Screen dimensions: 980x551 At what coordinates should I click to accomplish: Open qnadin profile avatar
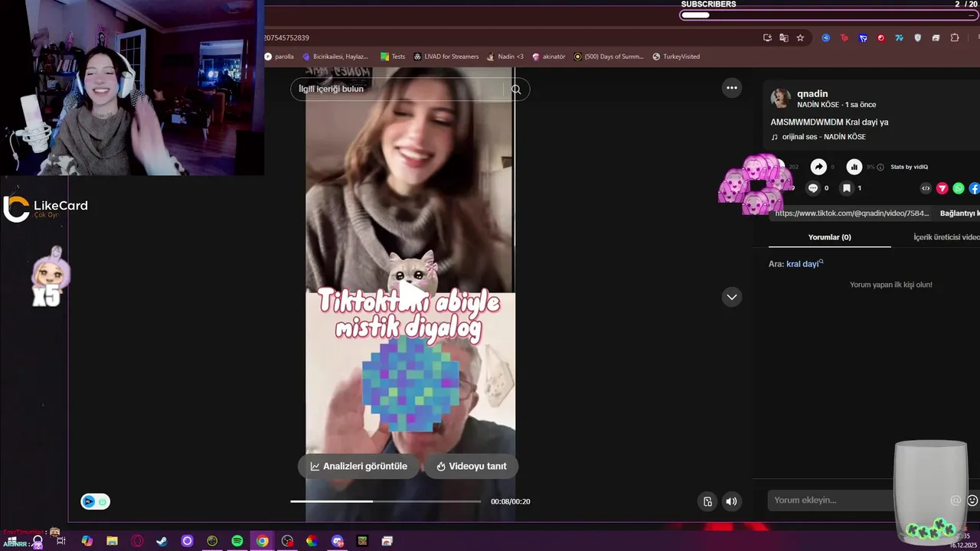click(x=780, y=98)
